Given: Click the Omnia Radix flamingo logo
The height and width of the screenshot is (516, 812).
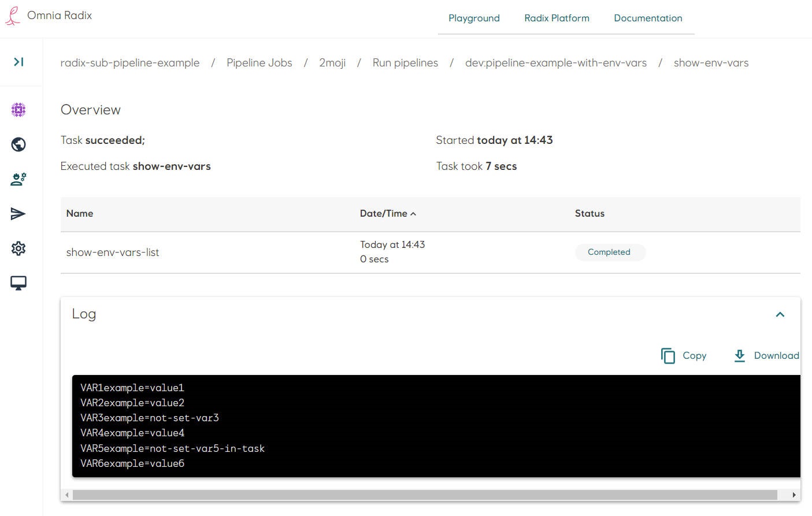Looking at the screenshot, I should (12, 16).
